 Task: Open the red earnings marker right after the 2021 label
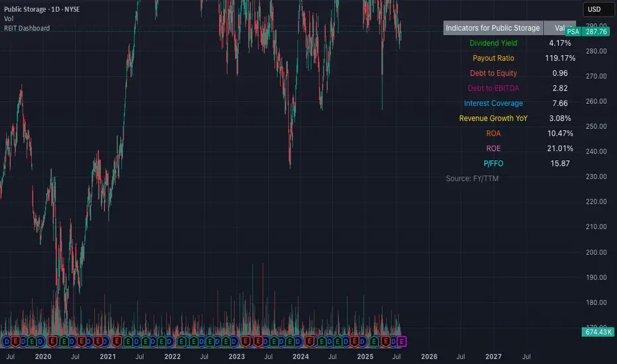tap(117, 341)
